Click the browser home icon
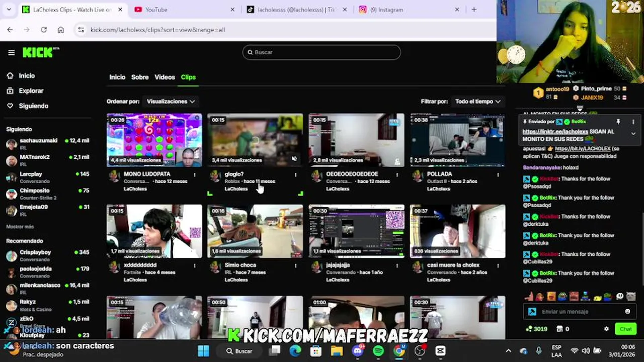Screen dimensions: 644x362 coord(61,30)
